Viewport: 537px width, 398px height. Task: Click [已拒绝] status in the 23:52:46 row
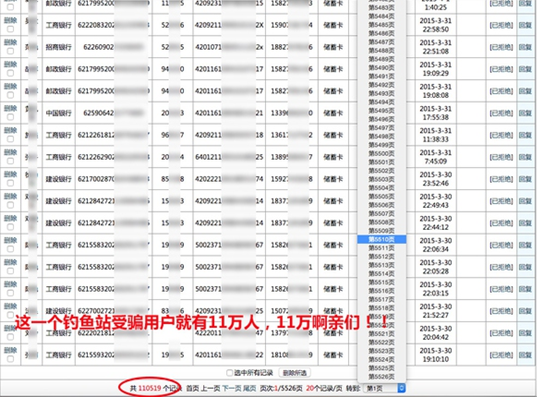[501, 179]
